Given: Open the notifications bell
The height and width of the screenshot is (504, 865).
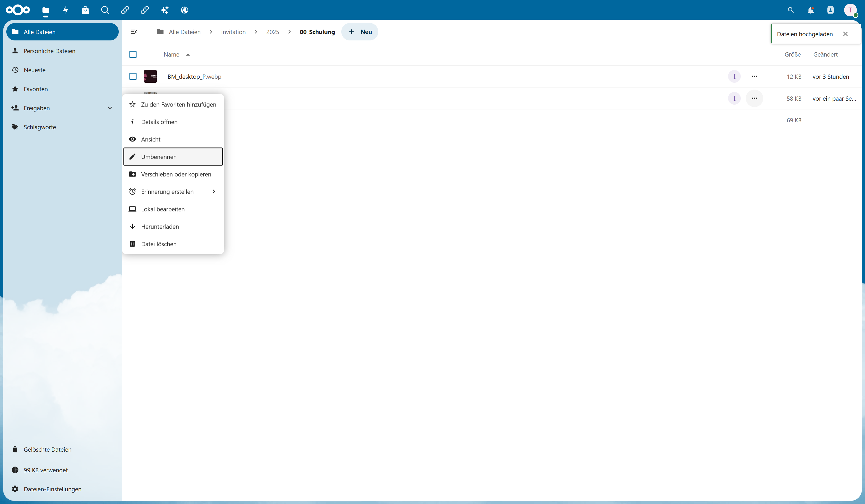Looking at the screenshot, I should click(811, 10).
